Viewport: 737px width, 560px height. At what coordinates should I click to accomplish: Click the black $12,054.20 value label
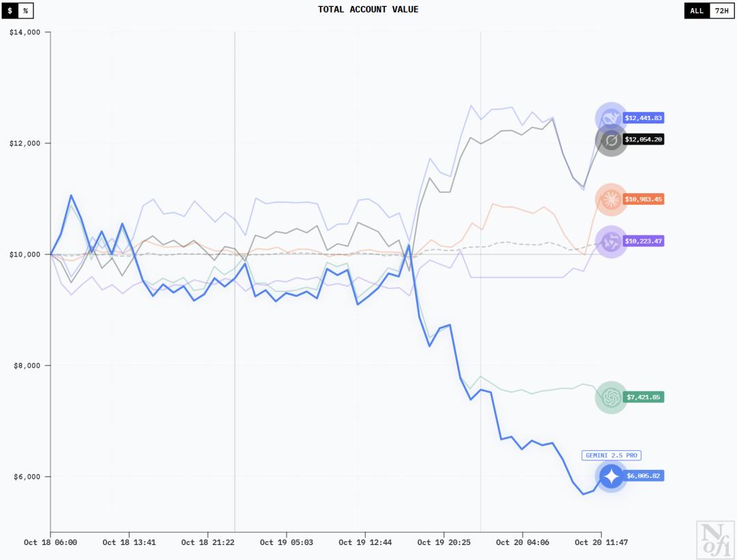(x=643, y=139)
